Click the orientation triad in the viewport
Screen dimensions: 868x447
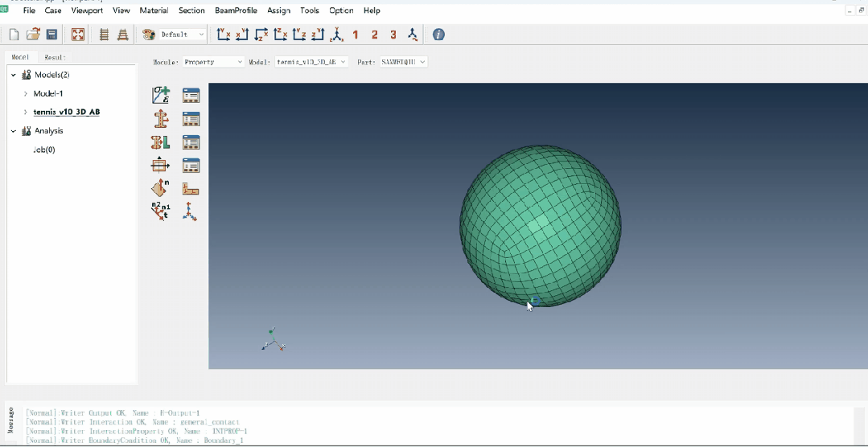(273, 340)
